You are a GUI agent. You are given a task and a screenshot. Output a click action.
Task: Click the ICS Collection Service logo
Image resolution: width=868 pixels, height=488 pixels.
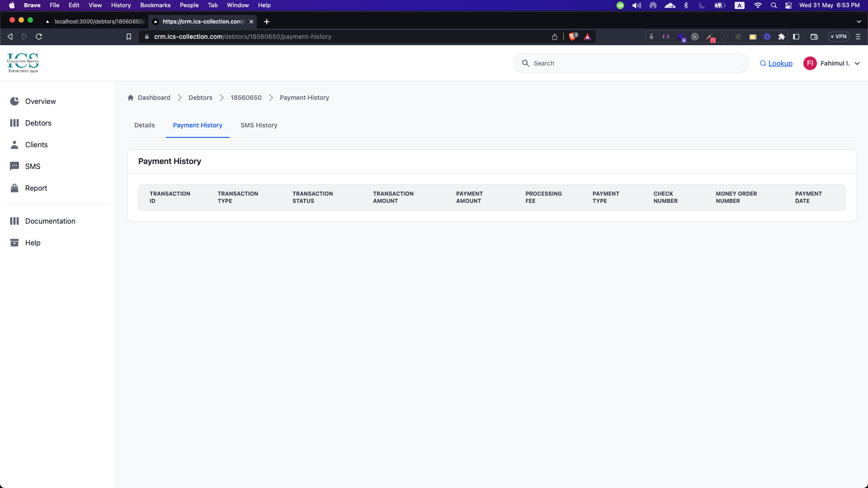(x=23, y=63)
